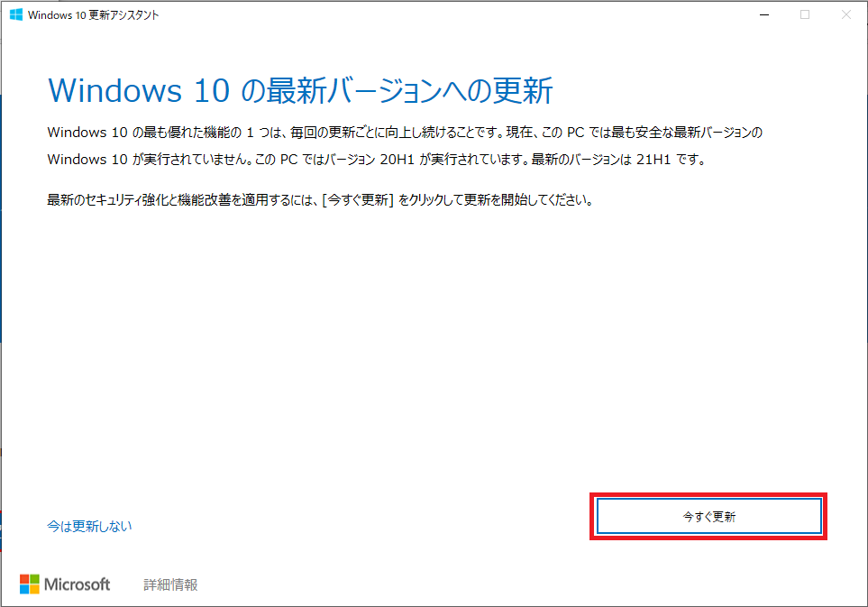The image size is (868, 607).
Task: Click the text 最新のセキュリティ強化と機能改善を適用するには
Action: [x=182, y=200]
